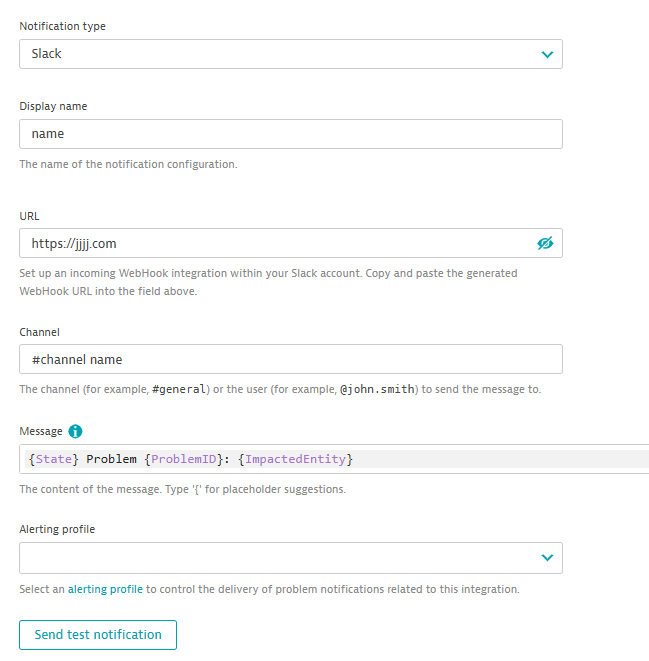Click the info icon beside Message label

point(75,432)
